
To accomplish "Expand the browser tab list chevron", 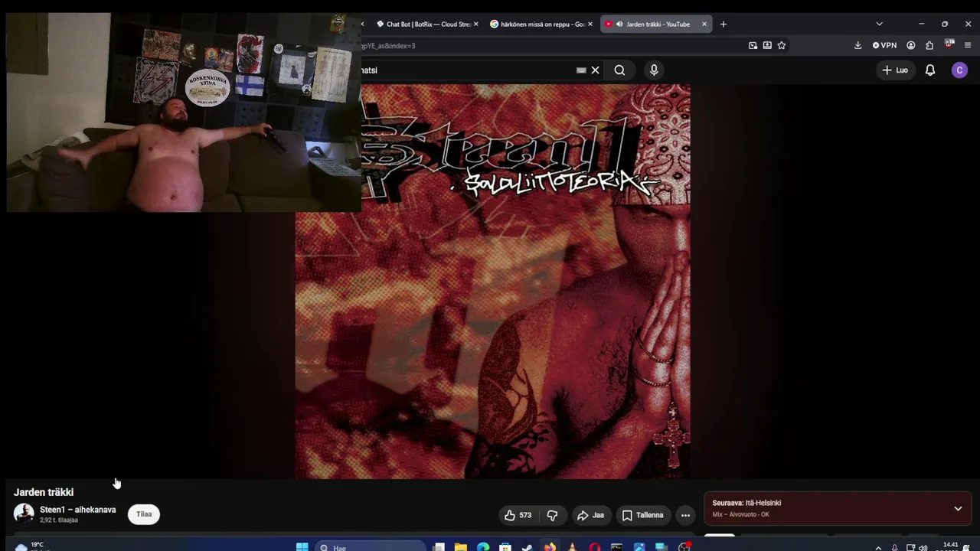I will click(x=879, y=24).
